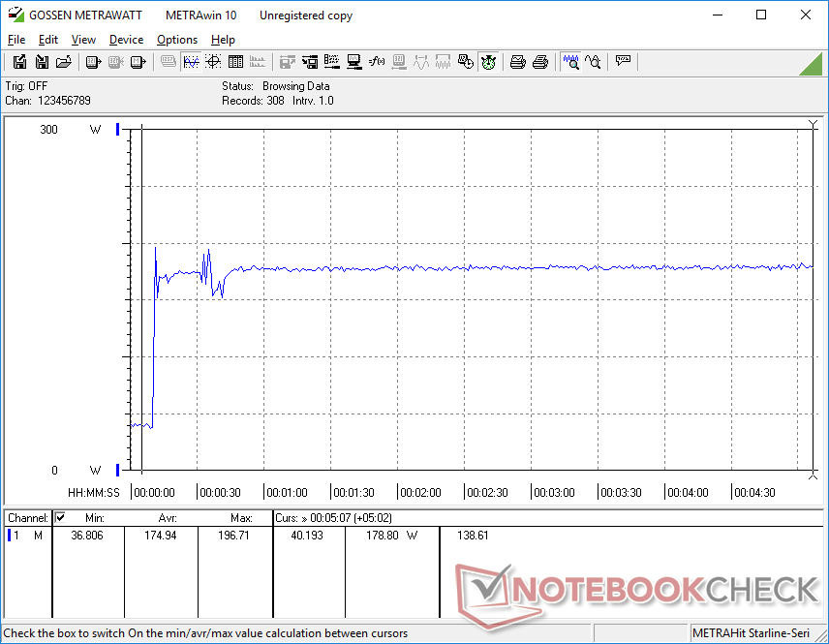
Task: Toggle the min/avr/max between-cursors checkbox
Action: pyautogui.click(x=60, y=517)
